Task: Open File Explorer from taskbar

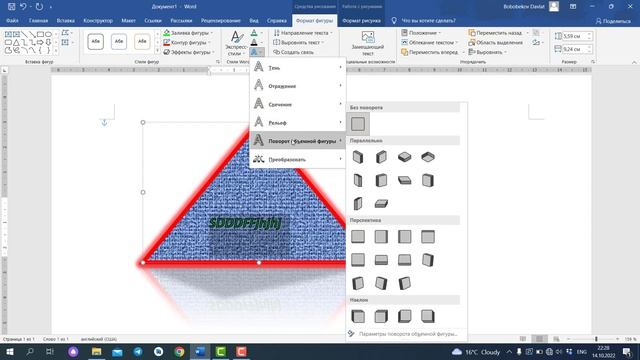Action: point(96,351)
